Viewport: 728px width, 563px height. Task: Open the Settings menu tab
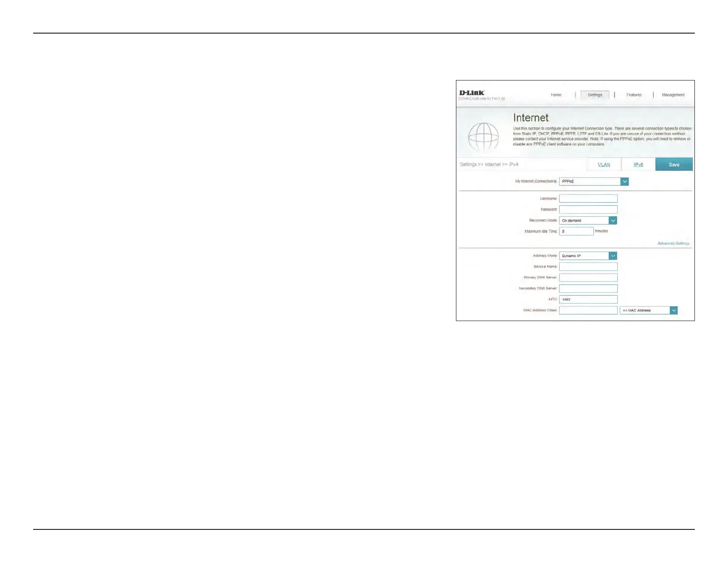pyautogui.click(x=595, y=95)
